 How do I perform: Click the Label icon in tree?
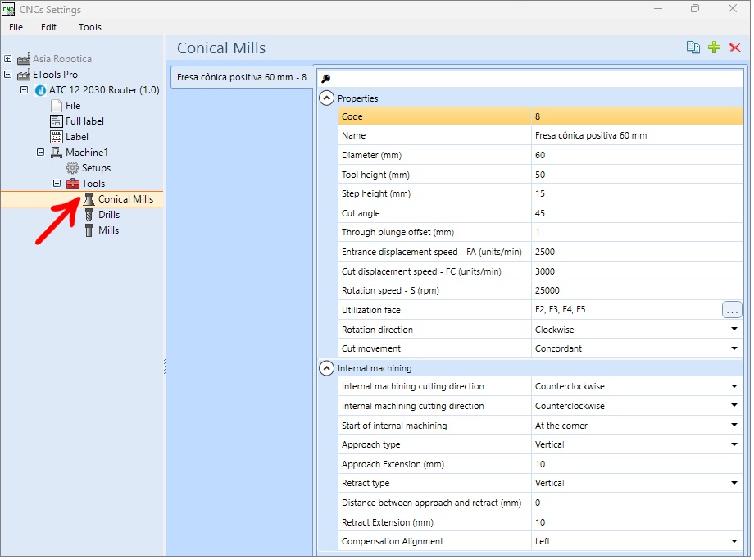click(57, 137)
